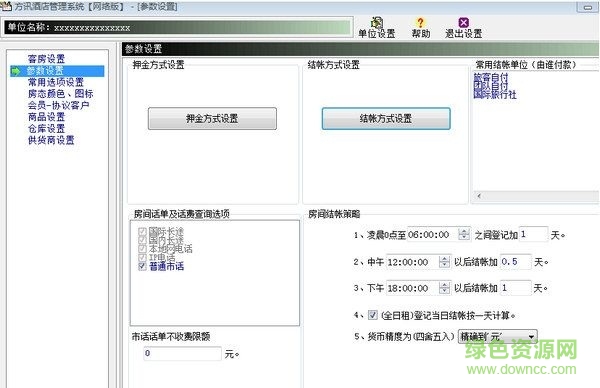600x388 pixels.
Task: Click the 12:00:00 noon time field
Action: click(412, 262)
